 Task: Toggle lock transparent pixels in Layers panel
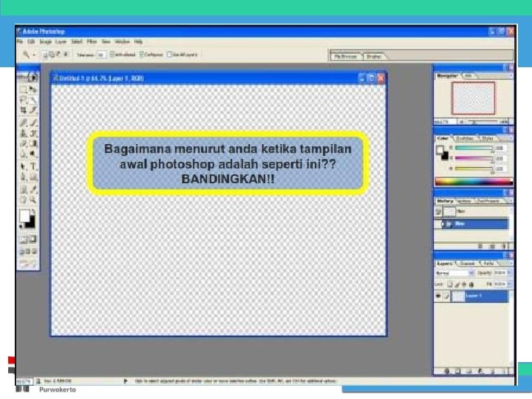[x=450, y=284]
